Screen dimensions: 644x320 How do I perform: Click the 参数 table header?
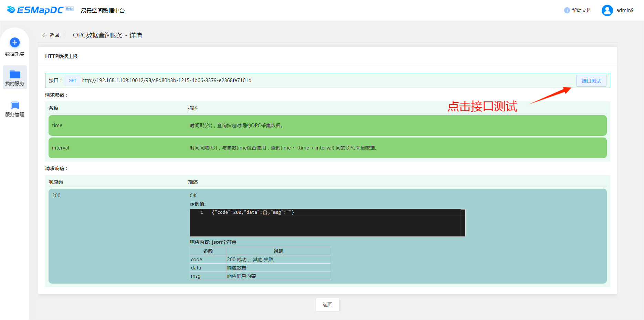(x=208, y=251)
